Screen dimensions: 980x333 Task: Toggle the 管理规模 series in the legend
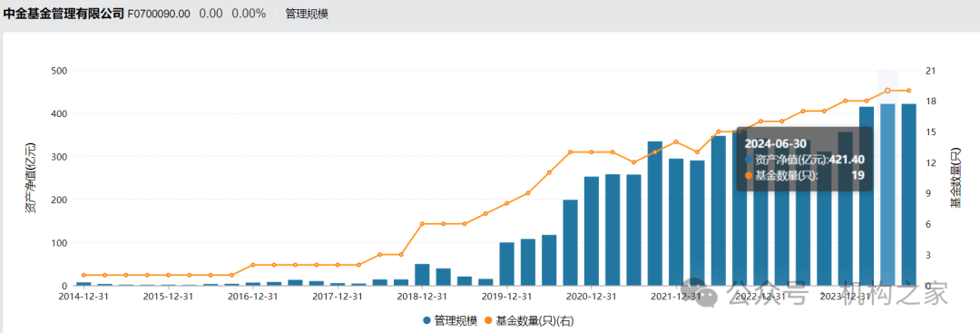(450, 320)
